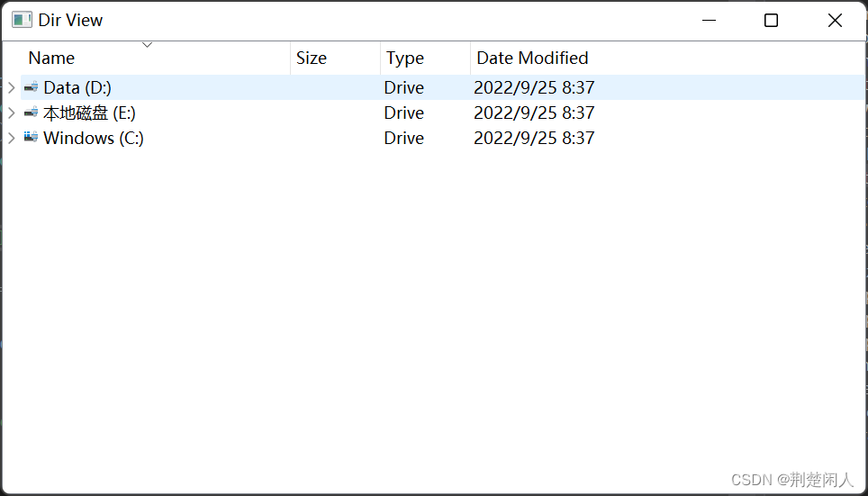Minimize the Dir View window

[x=710, y=21]
